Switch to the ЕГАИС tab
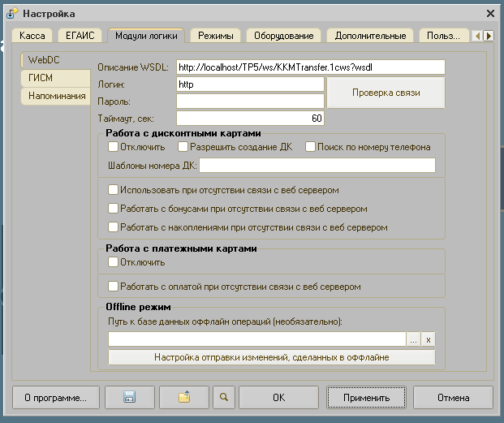504x423 pixels. [81, 36]
